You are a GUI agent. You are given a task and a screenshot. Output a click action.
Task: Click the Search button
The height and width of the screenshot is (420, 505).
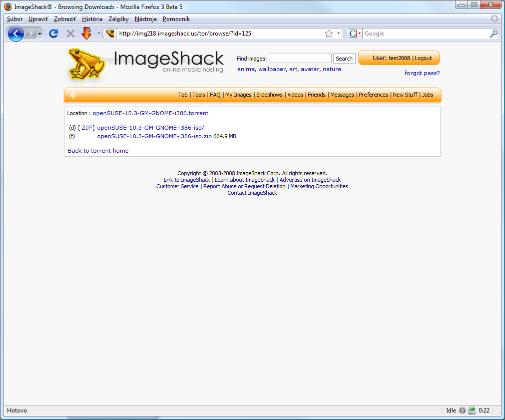click(x=344, y=58)
